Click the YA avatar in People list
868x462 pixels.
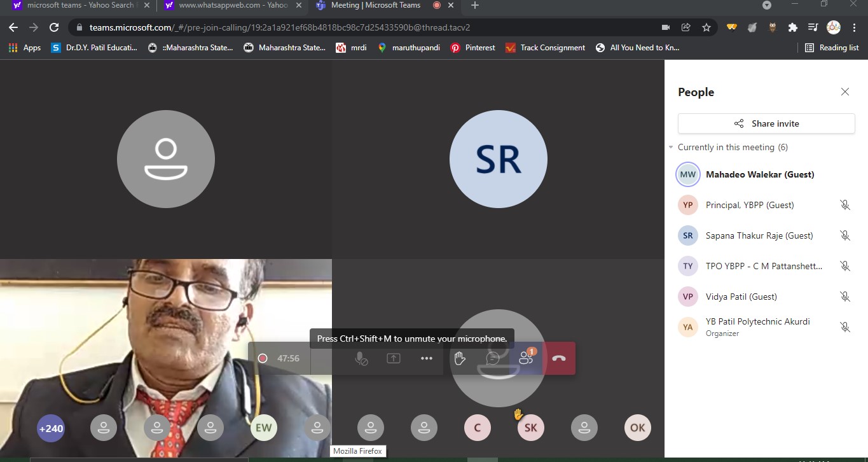pos(688,327)
